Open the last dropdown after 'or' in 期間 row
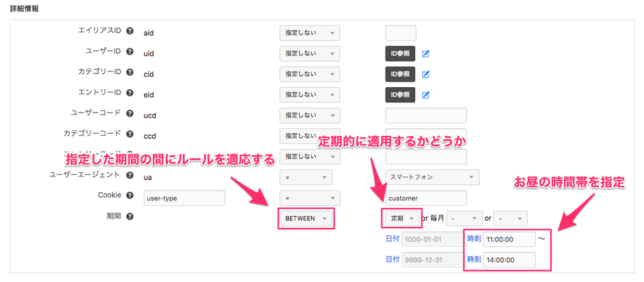 [x=510, y=219]
